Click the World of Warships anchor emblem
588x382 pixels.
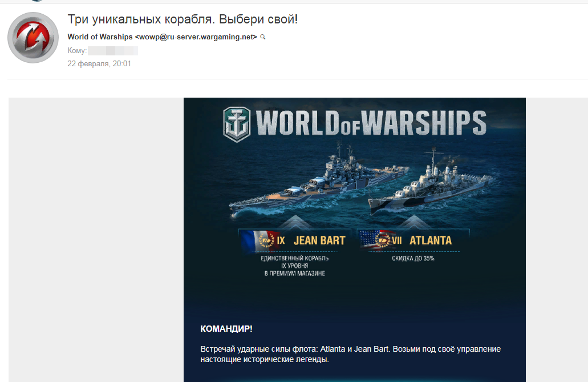coord(237,124)
